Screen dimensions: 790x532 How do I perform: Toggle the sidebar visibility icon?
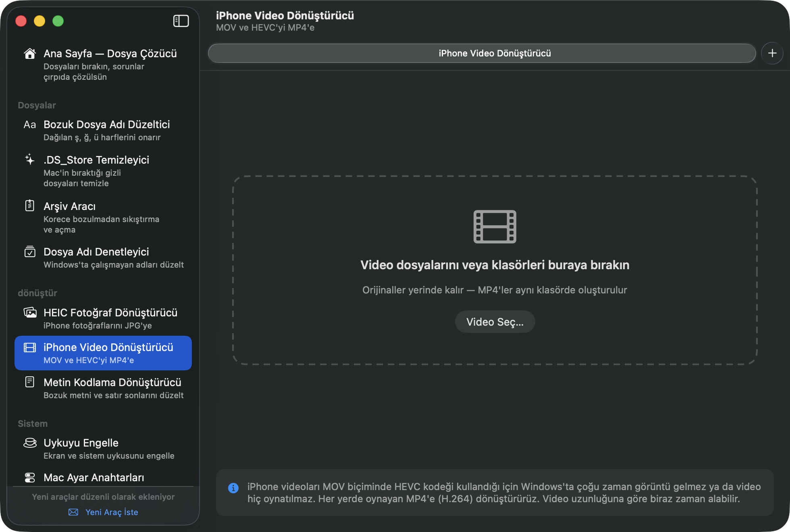click(x=181, y=21)
